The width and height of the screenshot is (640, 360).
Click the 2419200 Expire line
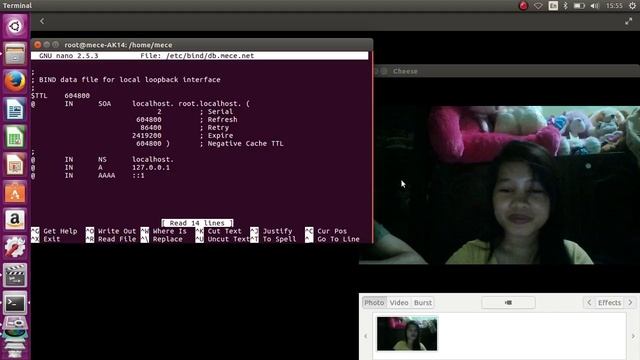pyautogui.click(x=182, y=136)
